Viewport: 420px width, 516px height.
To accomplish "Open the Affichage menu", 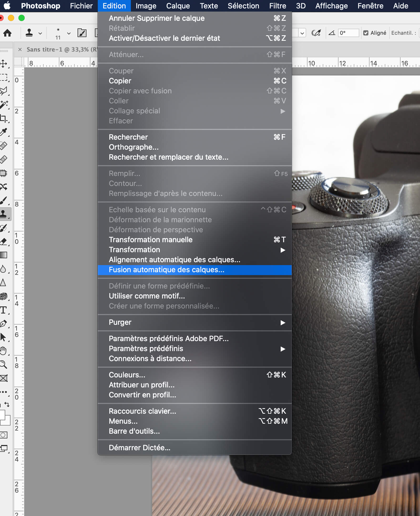I will [331, 6].
